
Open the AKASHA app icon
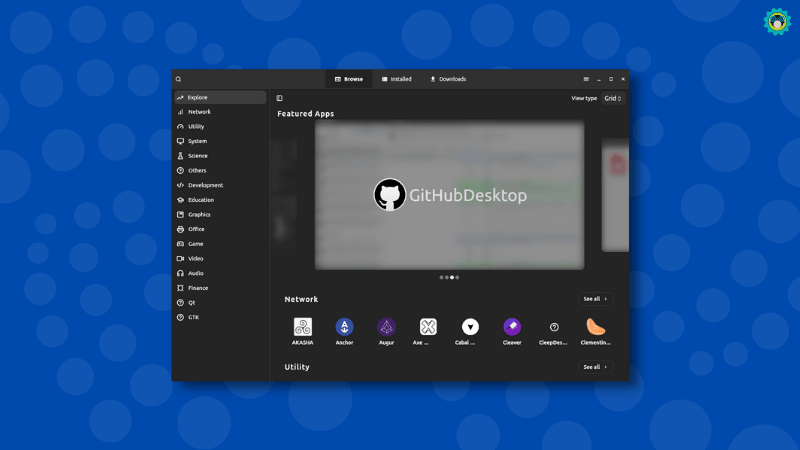(x=302, y=327)
